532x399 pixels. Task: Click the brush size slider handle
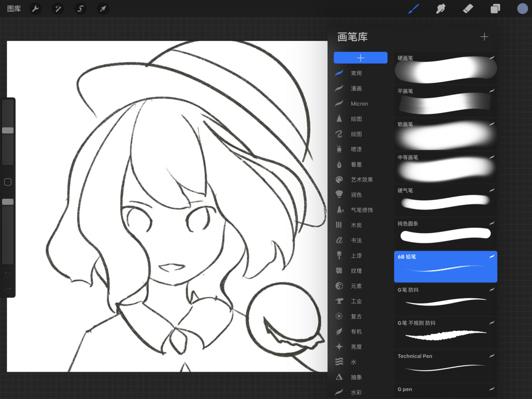[x=8, y=131]
